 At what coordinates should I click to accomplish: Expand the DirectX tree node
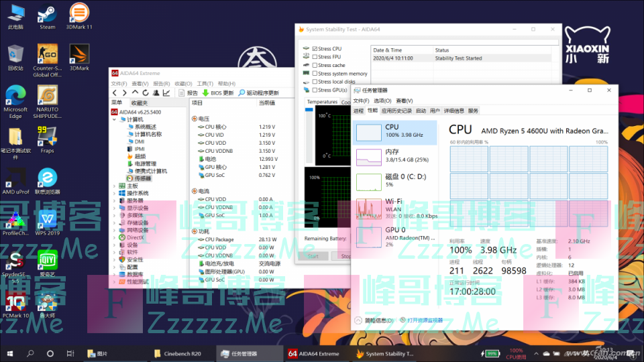pyautogui.click(x=115, y=237)
